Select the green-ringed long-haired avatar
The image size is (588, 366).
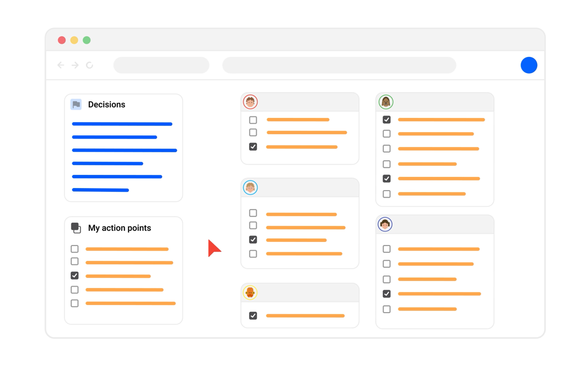[x=386, y=102]
